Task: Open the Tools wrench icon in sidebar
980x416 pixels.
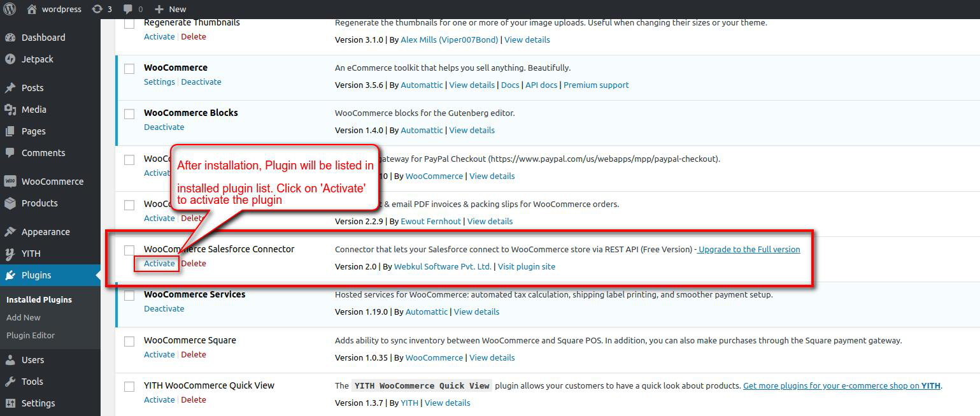Action: (x=10, y=382)
